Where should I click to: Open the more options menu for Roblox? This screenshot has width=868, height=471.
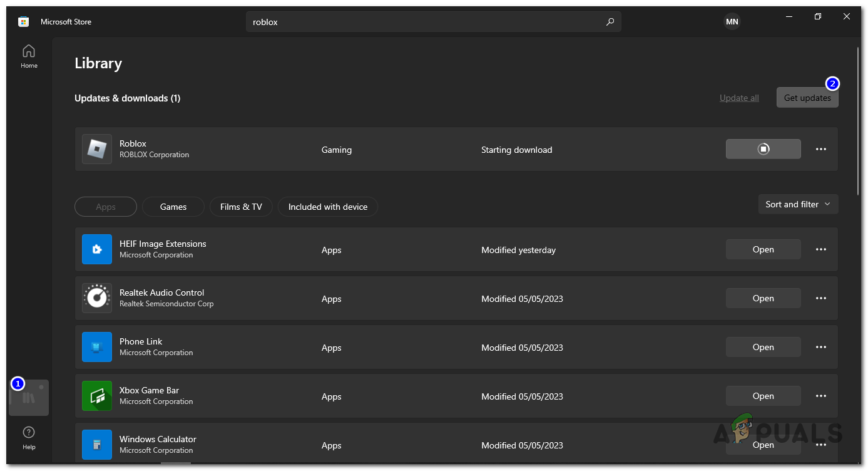point(820,149)
